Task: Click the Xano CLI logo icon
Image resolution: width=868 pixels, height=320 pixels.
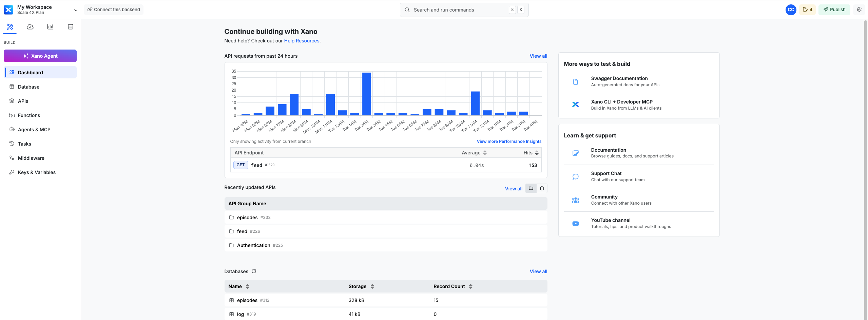Action: point(576,105)
